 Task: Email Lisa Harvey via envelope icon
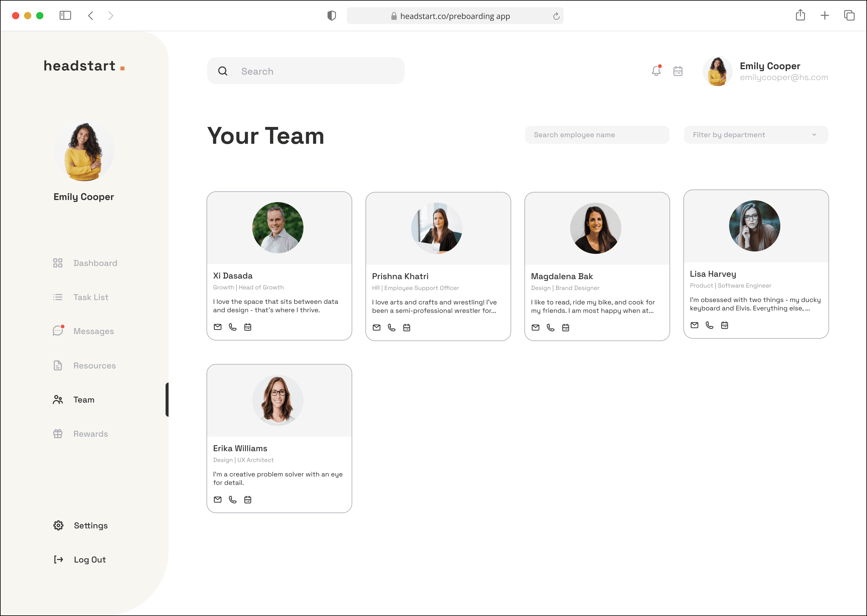click(x=694, y=325)
